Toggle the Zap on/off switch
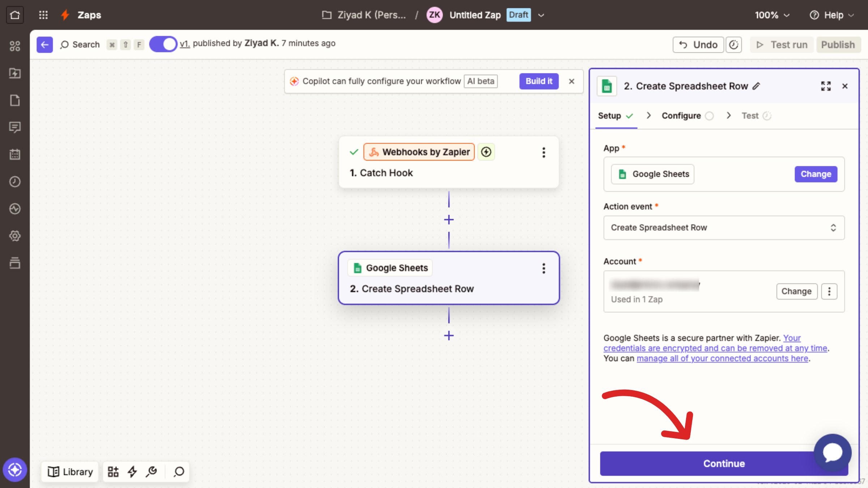868x488 pixels. tap(163, 44)
